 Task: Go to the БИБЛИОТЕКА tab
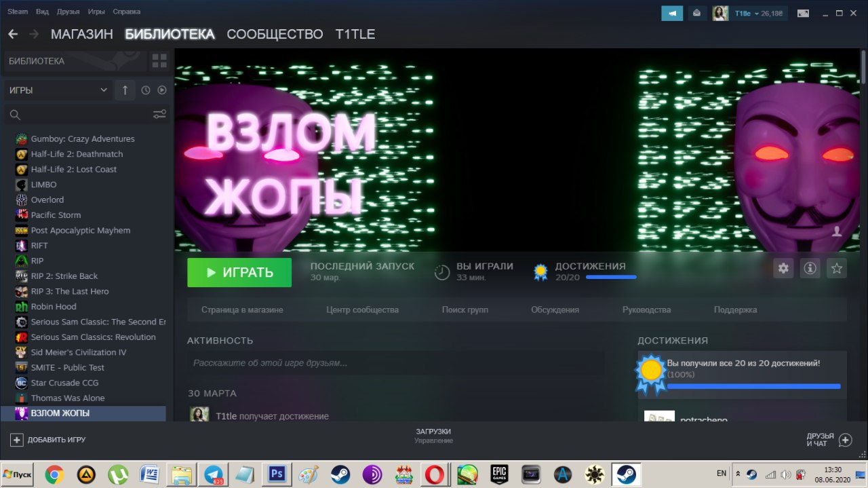(x=170, y=34)
